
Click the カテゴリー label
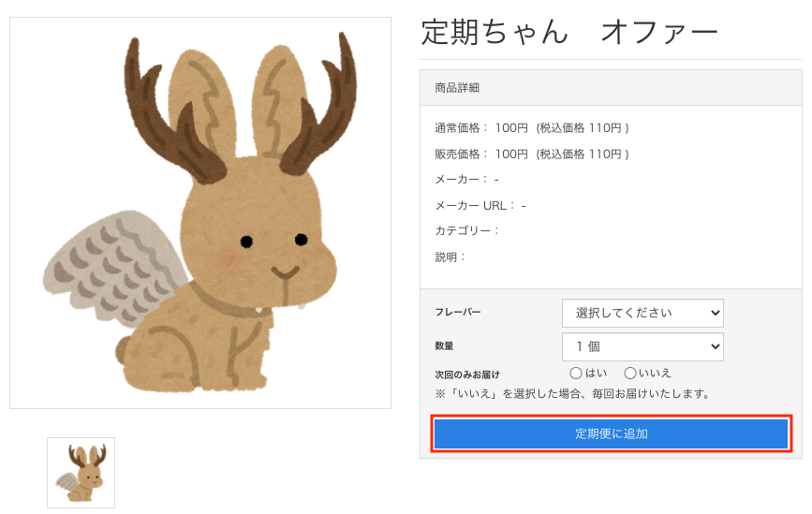466,231
